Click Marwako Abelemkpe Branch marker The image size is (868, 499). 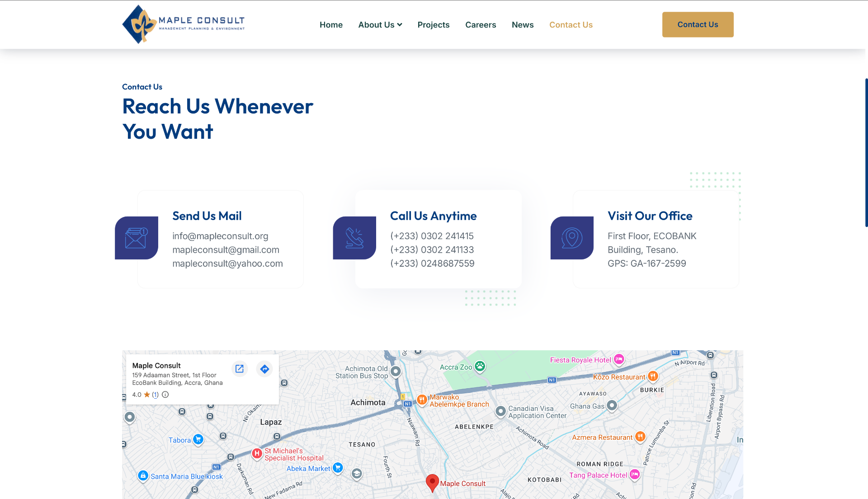(x=422, y=400)
